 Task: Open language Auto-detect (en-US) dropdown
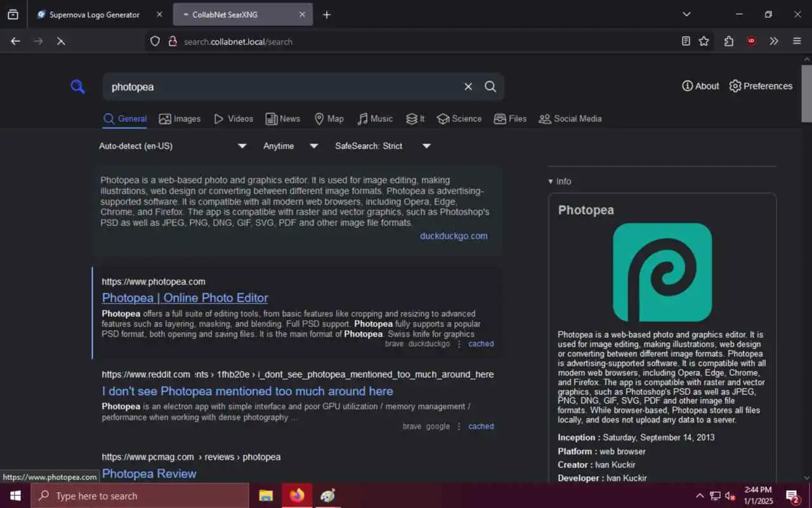click(x=173, y=146)
